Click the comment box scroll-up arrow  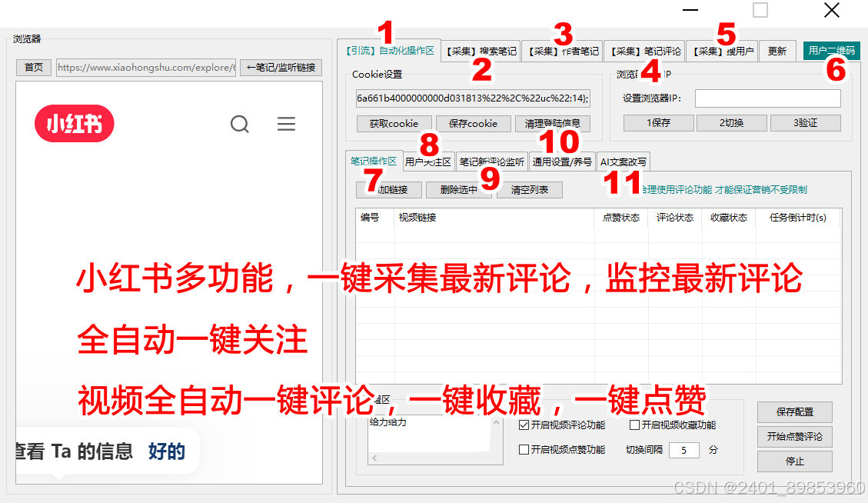point(496,423)
